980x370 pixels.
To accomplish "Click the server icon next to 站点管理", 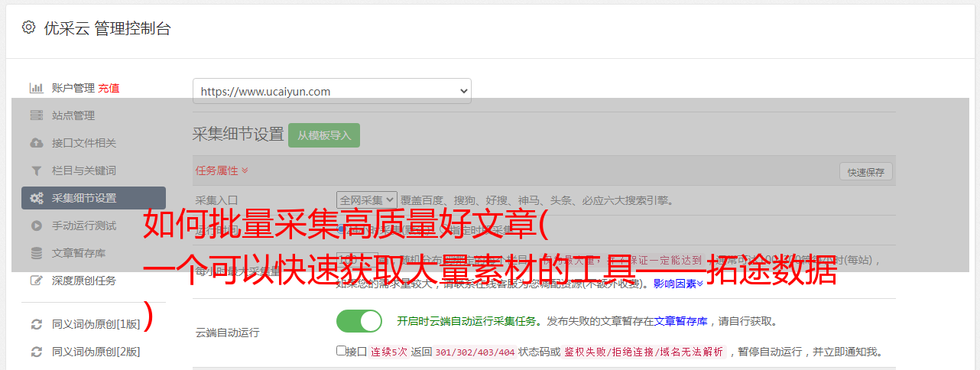I will pos(36,115).
